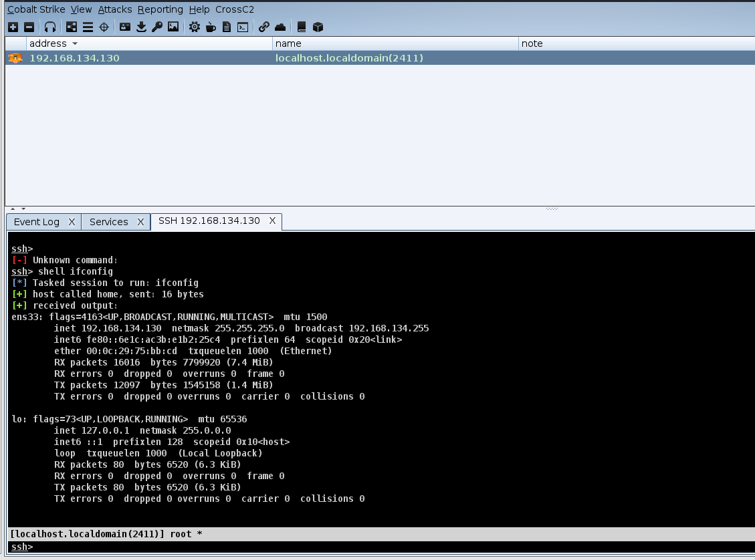Open the downloaded files arrow icon
This screenshot has width=755, height=560.
click(x=141, y=27)
